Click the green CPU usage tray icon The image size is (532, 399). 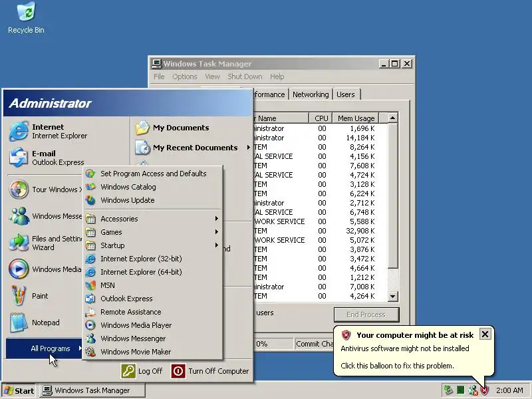click(x=460, y=390)
